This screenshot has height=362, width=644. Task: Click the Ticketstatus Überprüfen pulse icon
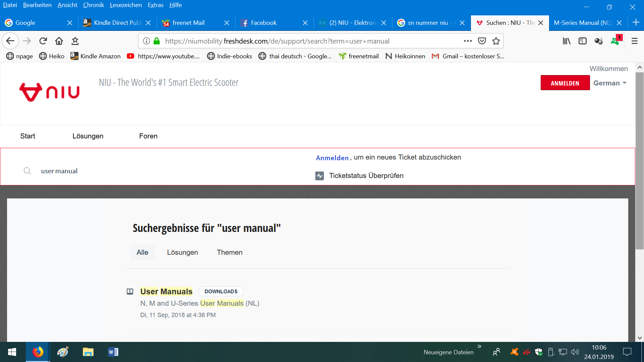pos(319,176)
